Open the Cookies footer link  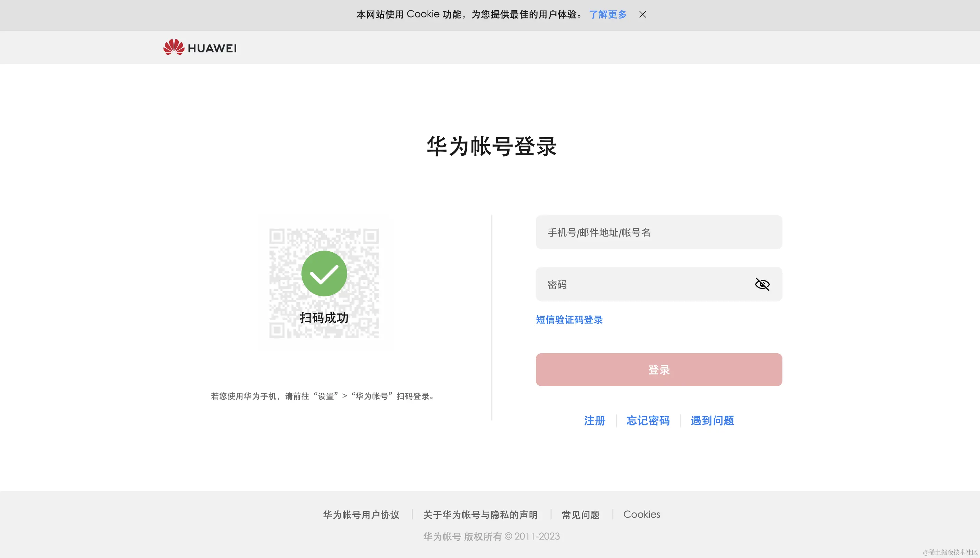coord(641,514)
